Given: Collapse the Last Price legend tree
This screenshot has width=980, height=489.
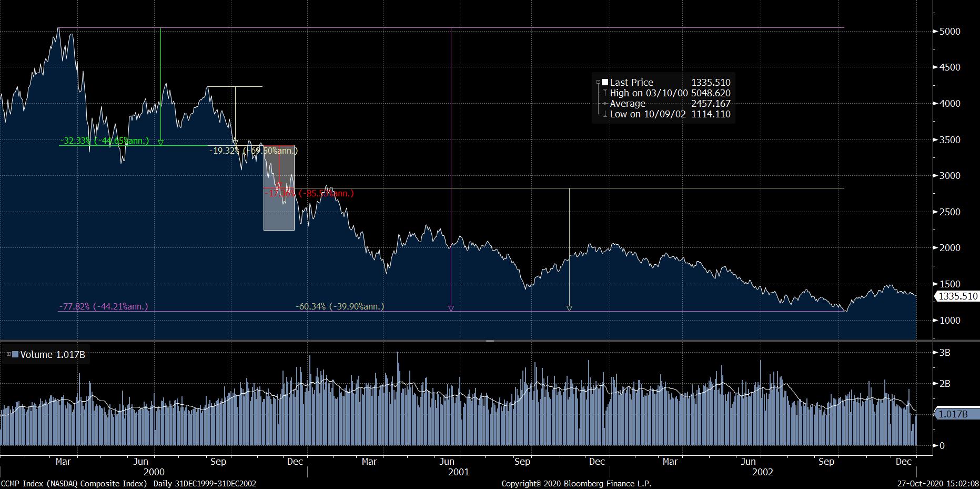Looking at the screenshot, I should pos(598,83).
